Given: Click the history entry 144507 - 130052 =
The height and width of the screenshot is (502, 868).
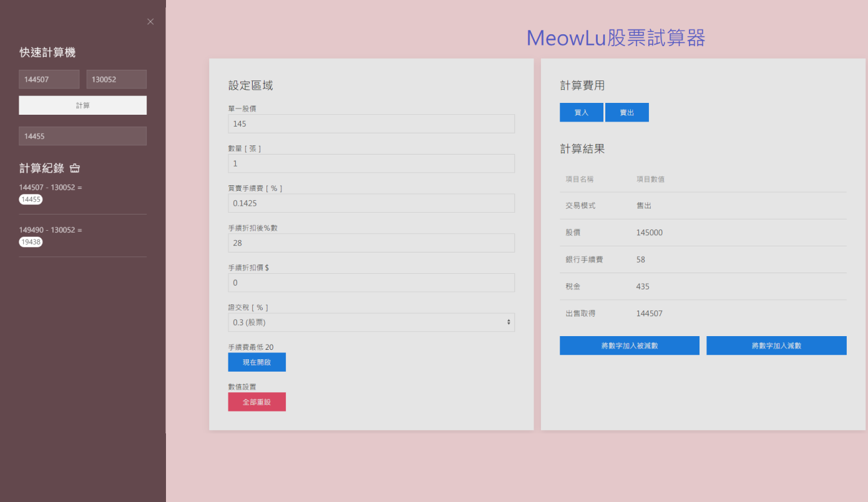Looking at the screenshot, I should click(51, 187).
